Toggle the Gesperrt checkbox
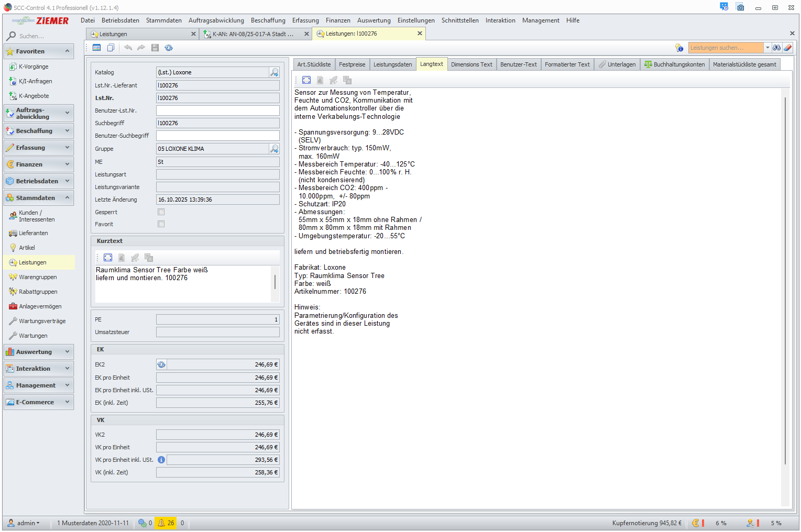 tap(161, 212)
